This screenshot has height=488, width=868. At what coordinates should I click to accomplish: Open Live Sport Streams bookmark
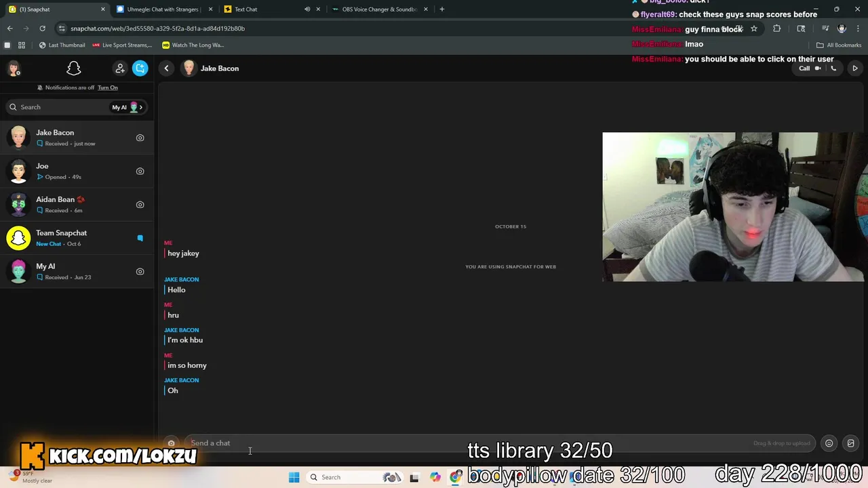[x=122, y=45]
